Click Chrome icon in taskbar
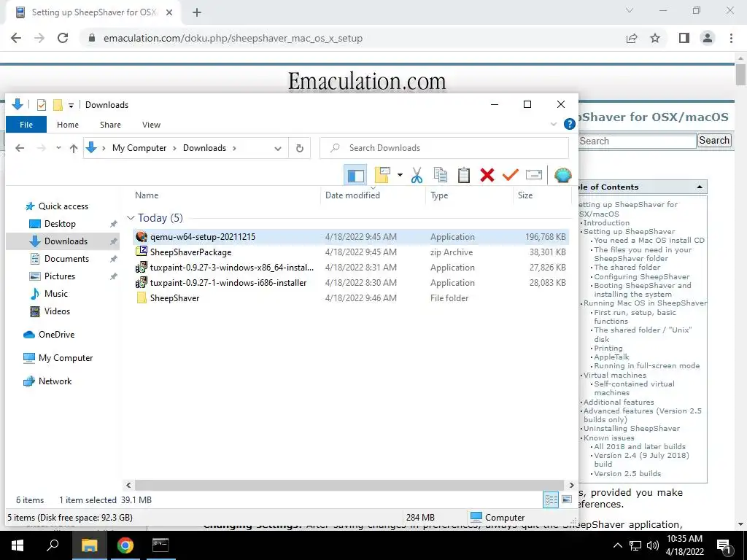Screen dimensions: 747x560 pyautogui.click(x=125, y=545)
